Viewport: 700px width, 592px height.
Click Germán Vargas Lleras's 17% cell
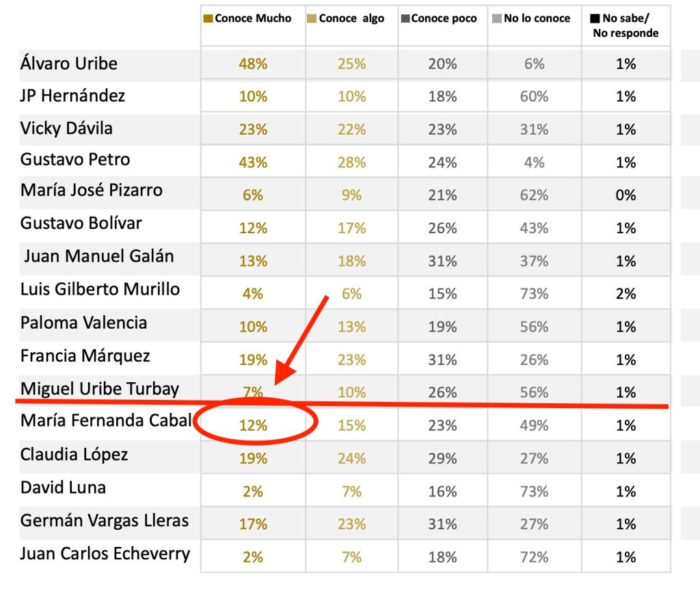[253, 524]
